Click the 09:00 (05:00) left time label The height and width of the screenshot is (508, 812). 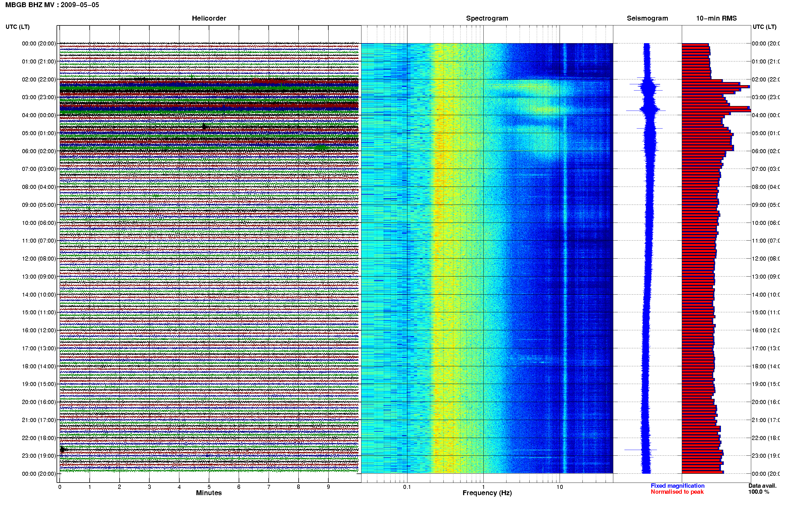tap(39, 205)
